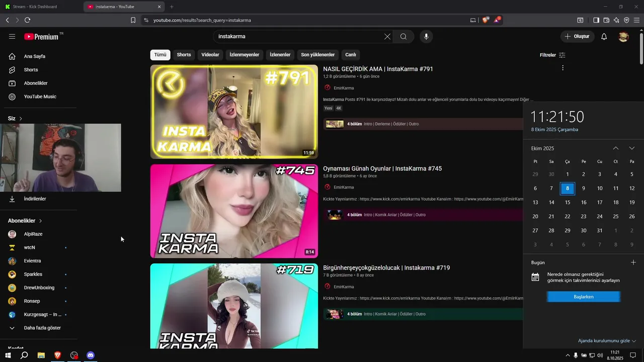The height and width of the screenshot is (362, 644).
Task: Go to previous month in calendar
Action: click(x=615, y=148)
